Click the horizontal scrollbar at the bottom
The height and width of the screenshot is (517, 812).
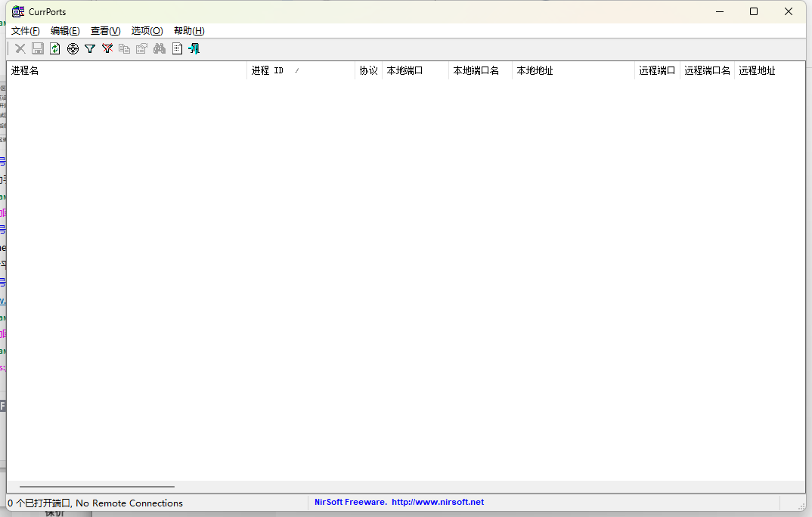coord(97,487)
